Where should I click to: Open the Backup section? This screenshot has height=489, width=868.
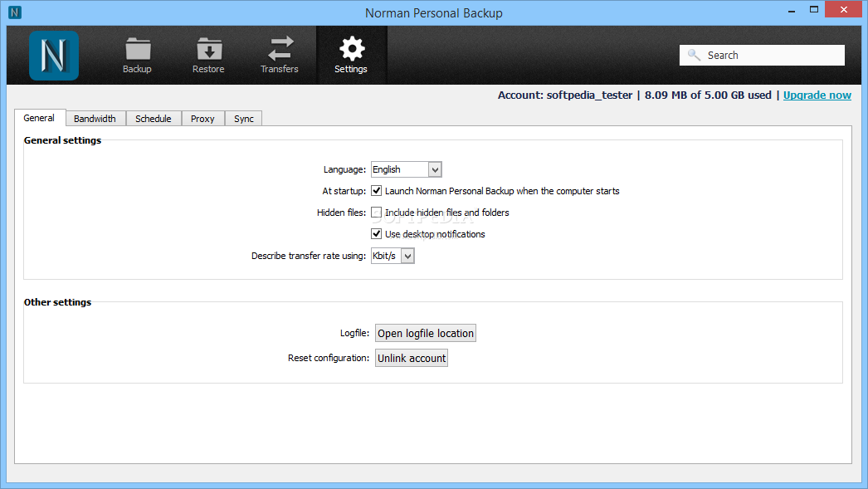coord(137,56)
